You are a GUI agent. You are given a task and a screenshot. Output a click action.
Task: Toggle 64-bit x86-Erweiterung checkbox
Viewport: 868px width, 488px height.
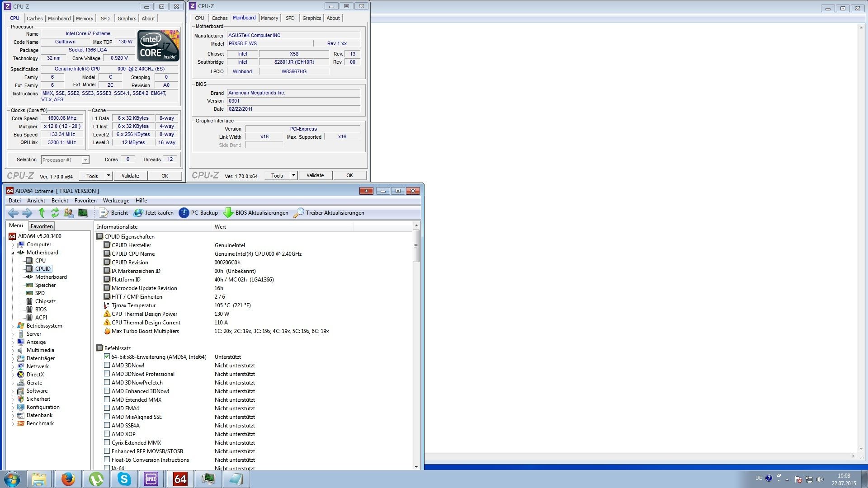pyautogui.click(x=107, y=357)
